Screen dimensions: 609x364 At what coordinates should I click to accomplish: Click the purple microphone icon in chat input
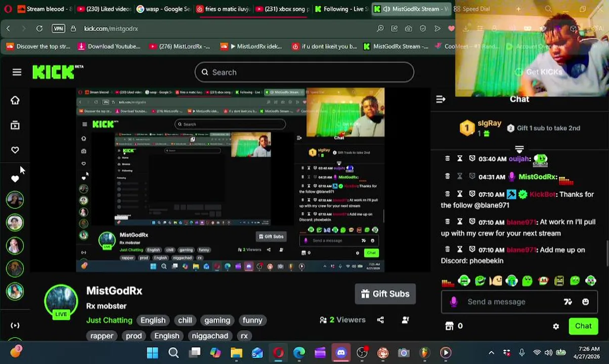click(454, 302)
